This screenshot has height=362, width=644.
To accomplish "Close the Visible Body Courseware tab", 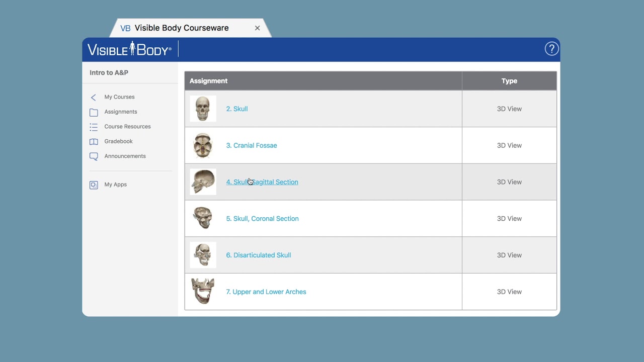I will (x=257, y=28).
